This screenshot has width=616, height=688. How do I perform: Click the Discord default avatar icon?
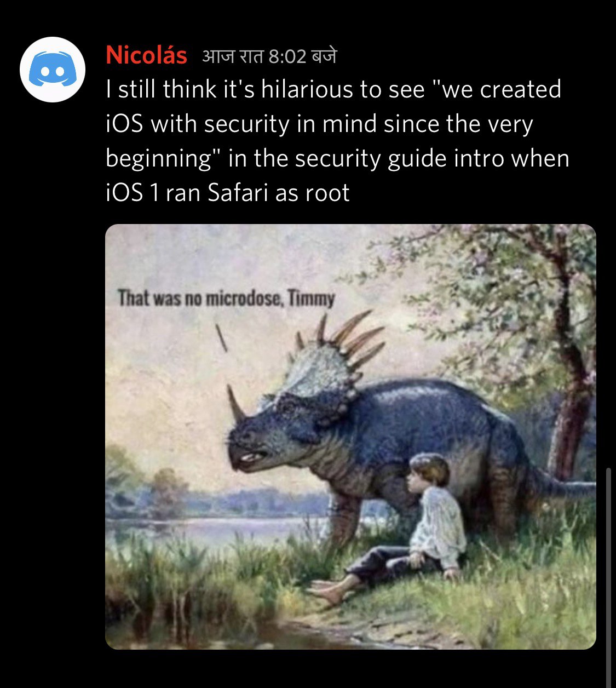53,69
